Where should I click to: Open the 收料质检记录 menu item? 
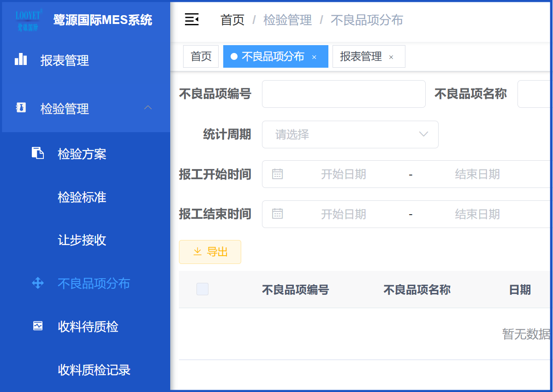pyautogui.click(x=94, y=370)
